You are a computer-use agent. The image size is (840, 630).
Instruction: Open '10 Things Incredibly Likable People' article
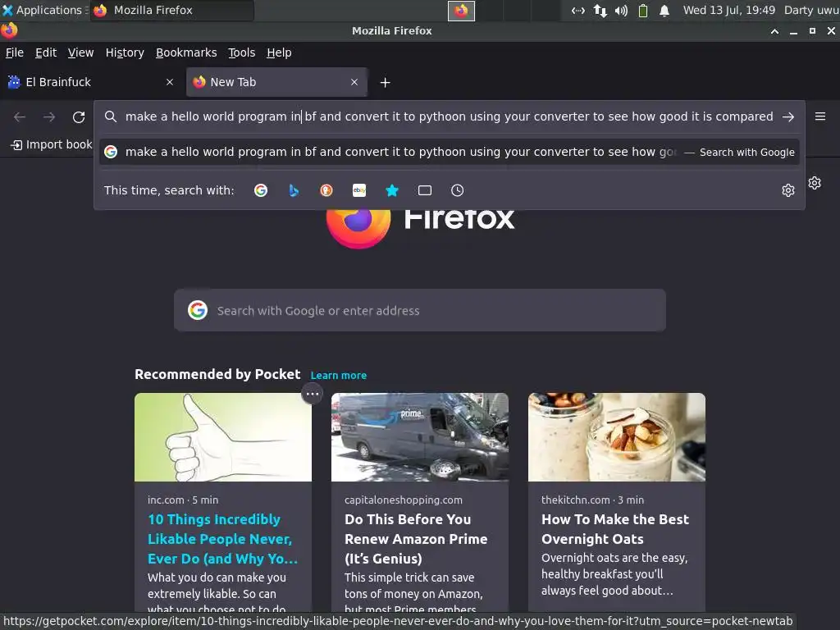[x=223, y=539]
